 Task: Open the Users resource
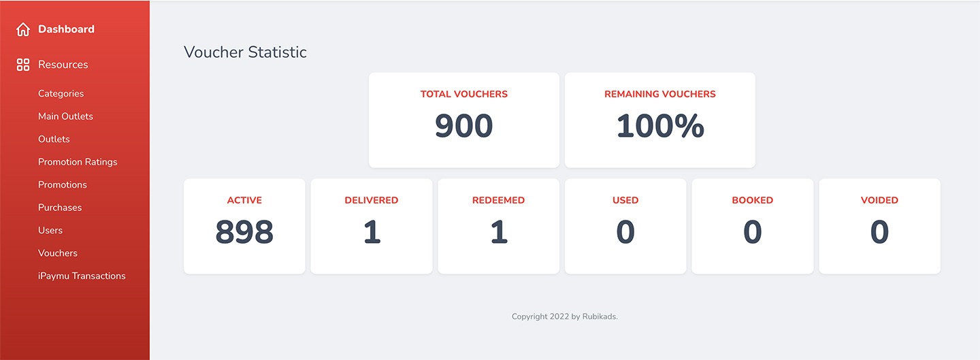tap(50, 231)
